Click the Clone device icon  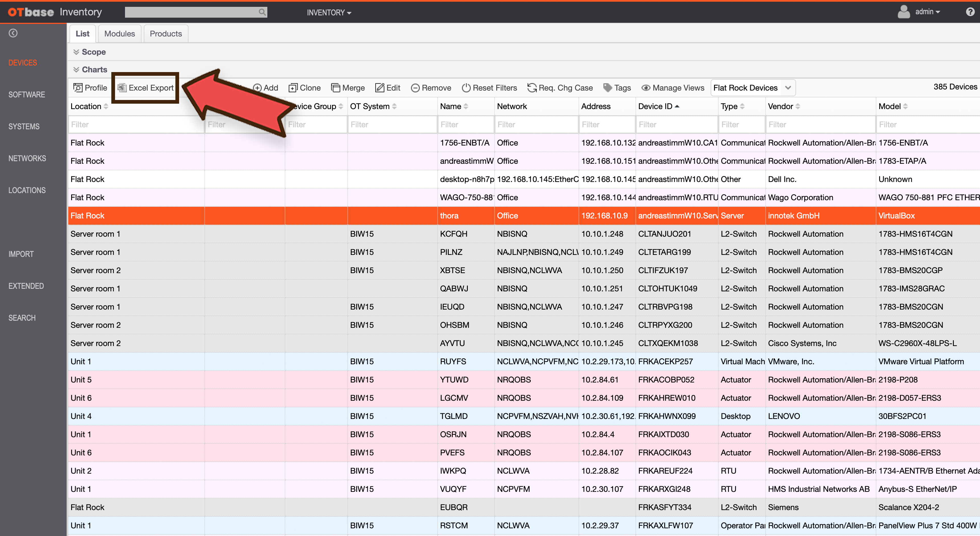click(293, 88)
